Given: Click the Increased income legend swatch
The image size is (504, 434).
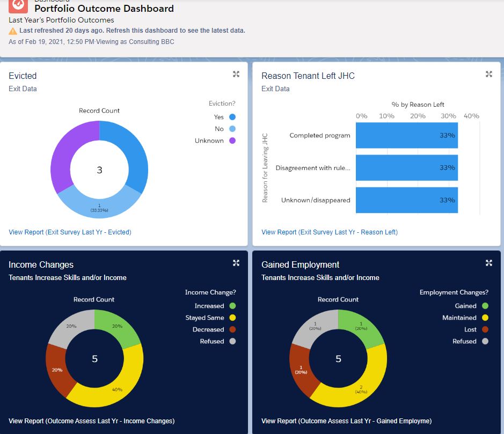Looking at the screenshot, I should point(232,306).
